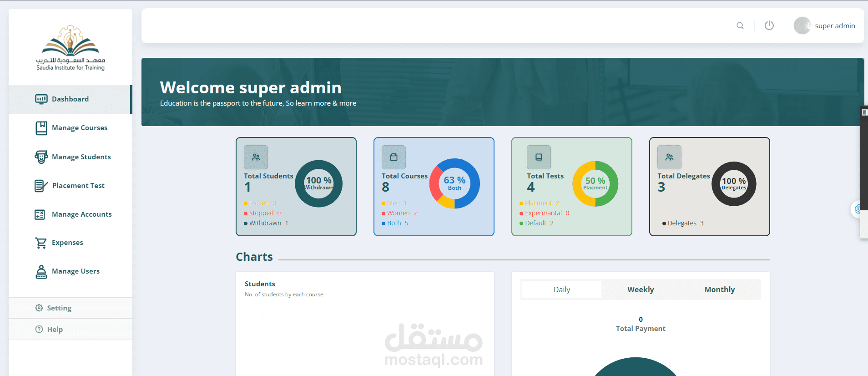Click the Total Delegates people icon

click(x=669, y=157)
